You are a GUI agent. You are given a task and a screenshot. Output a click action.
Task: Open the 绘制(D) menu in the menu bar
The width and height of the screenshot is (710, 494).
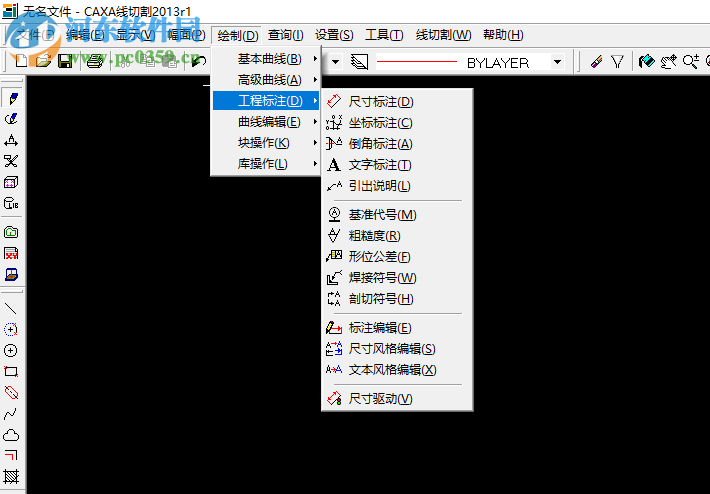(x=238, y=35)
